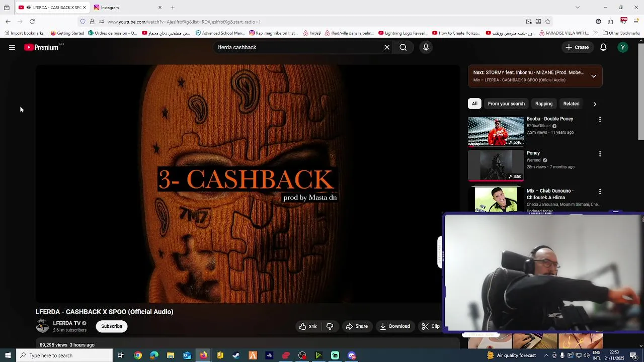
Task: Open the Other Bookmarks folder
Action: (x=621, y=33)
